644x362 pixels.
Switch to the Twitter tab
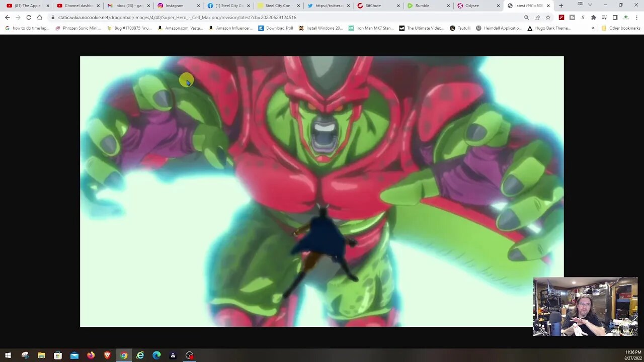tap(329, 6)
